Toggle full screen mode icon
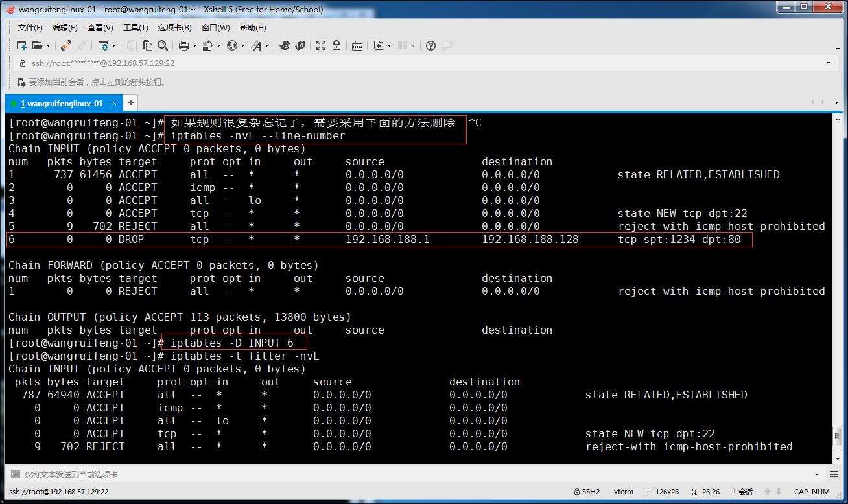This screenshot has height=504, width=848. 321,45
